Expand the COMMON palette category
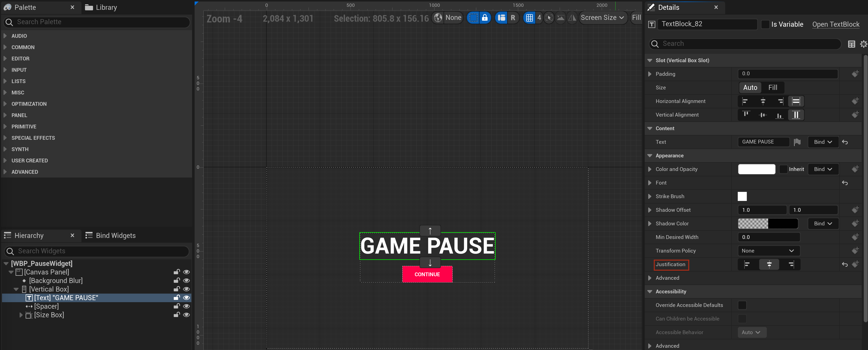 (5, 47)
